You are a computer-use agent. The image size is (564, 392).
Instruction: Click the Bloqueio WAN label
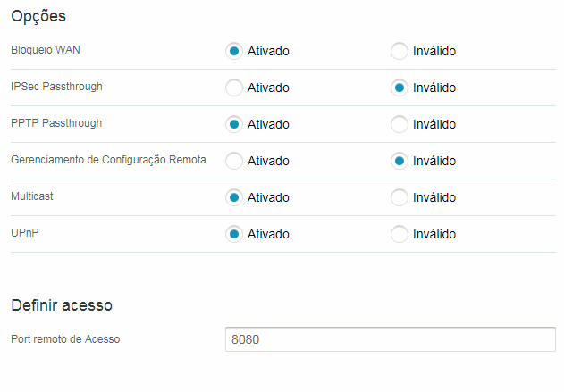(x=46, y=50)
